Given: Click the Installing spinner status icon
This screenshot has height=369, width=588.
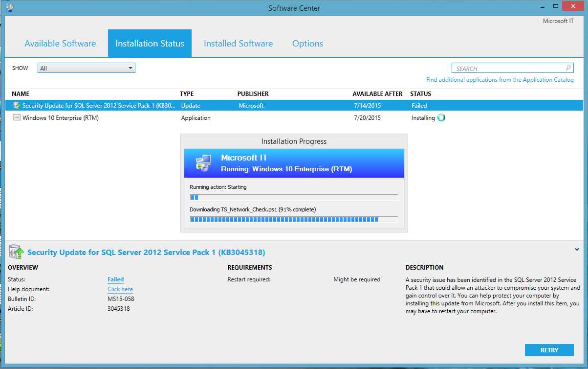Looking at the screenshot, I should (441, 118).
